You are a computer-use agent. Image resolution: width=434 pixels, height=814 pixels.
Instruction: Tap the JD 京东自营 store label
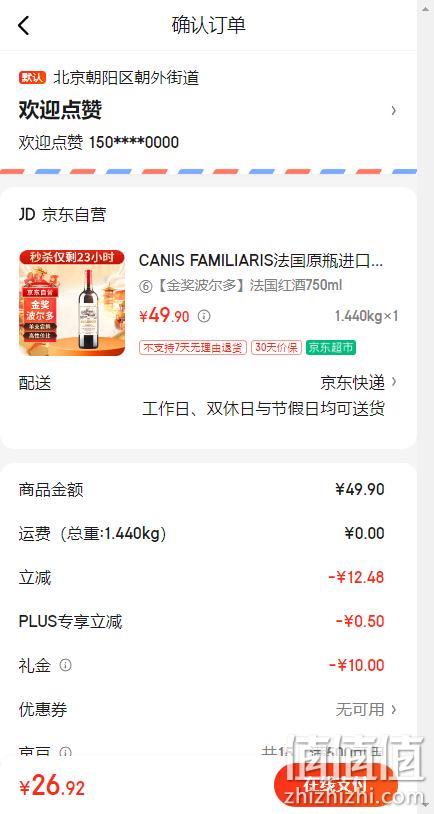(62, 214)
